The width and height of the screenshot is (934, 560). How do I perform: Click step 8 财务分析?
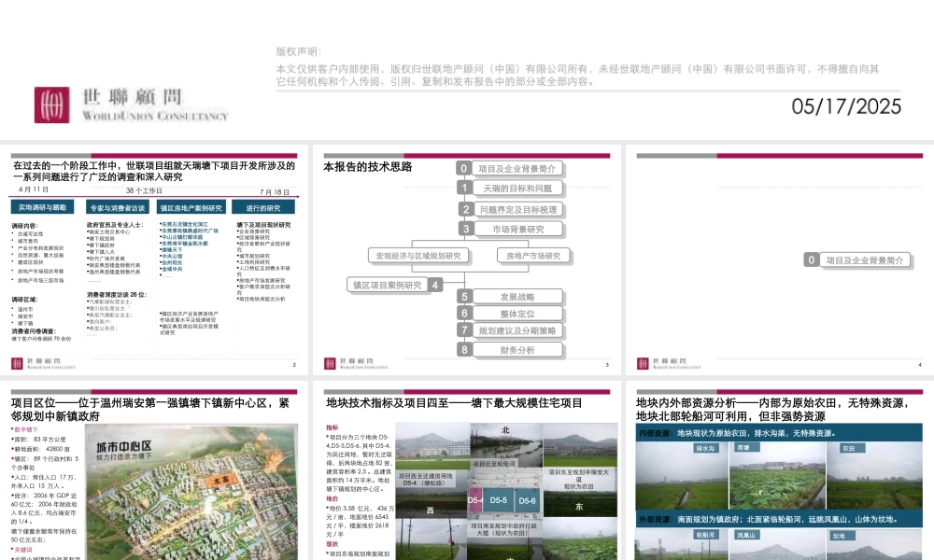(x=510, y=350)
